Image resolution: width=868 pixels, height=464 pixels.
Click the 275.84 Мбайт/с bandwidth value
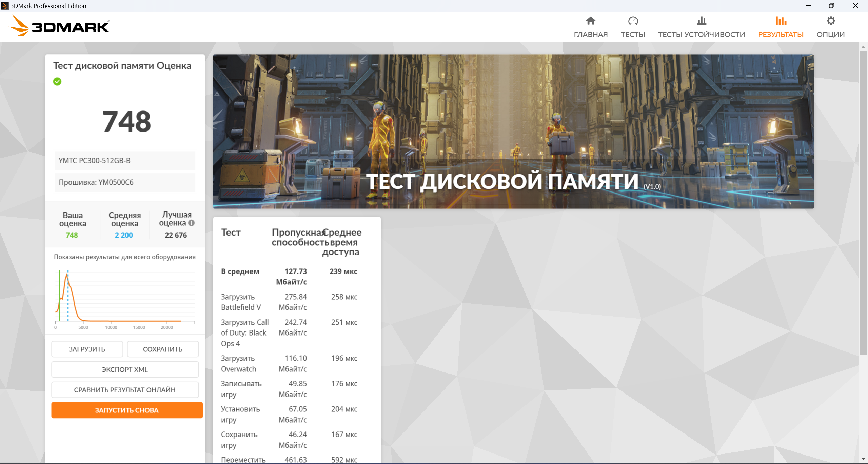point(293,302)
